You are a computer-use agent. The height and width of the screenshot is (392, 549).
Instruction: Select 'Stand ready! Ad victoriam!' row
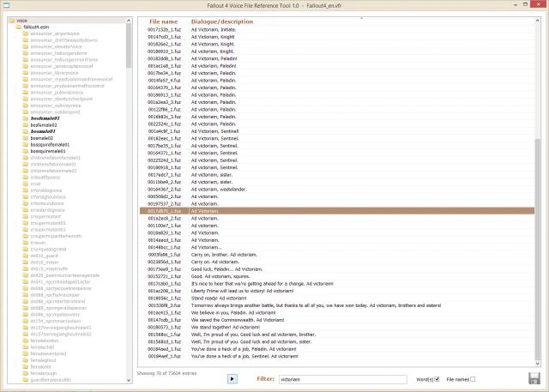[x=337, y=299]
